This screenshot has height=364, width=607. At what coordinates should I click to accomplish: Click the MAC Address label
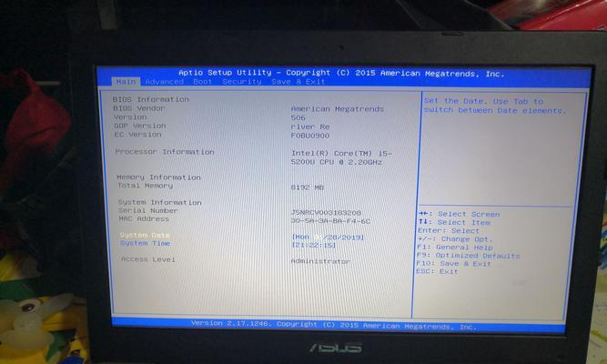[144, 218]
